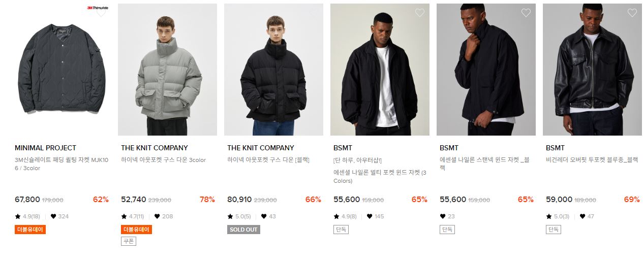Open THE KNIT COMPANY brand for gray goose down

(155, 148)
